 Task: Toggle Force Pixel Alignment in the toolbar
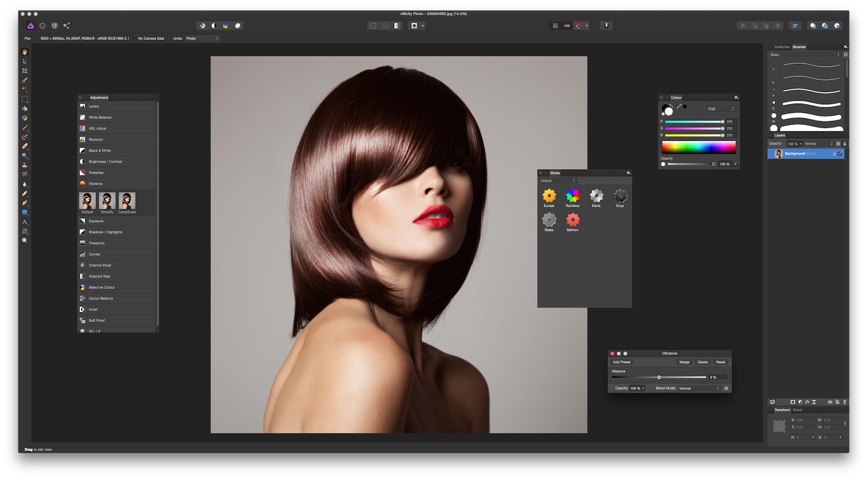tap(567, 25)
